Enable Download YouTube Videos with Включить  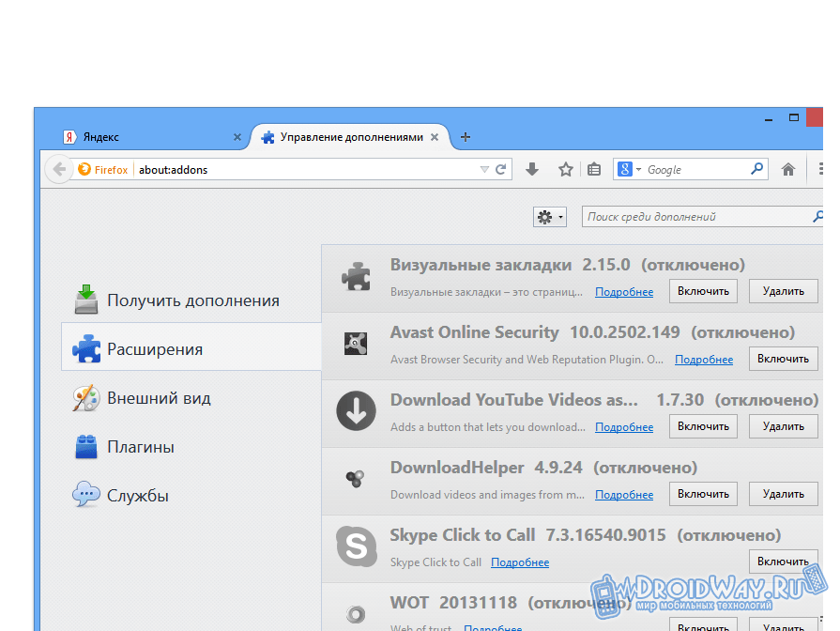click(x=703, y=426)
